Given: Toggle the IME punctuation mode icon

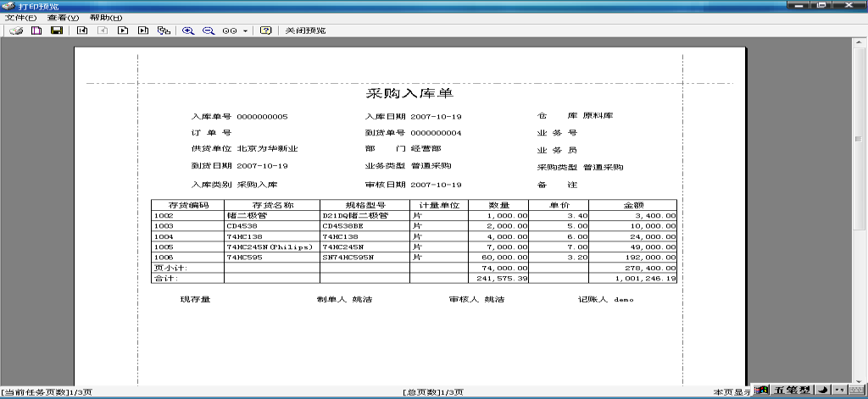Looking at the screenshot, I should point(838,391).
